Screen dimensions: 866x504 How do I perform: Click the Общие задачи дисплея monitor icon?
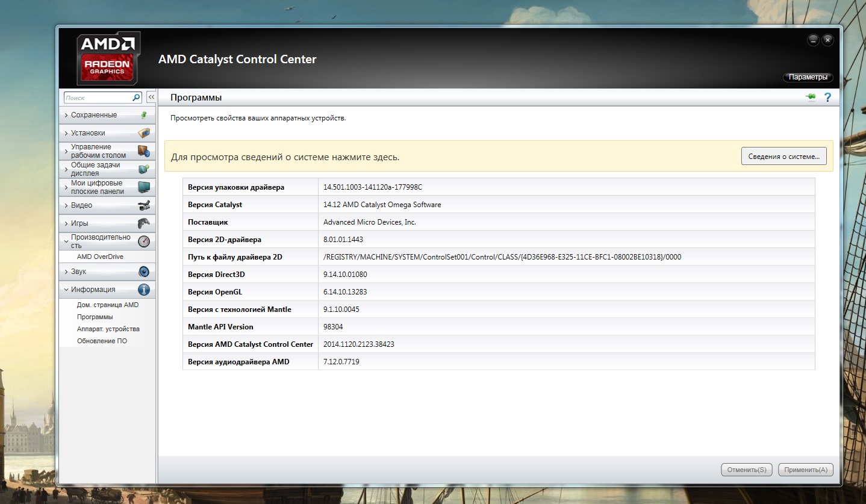click(x=143, y=169)
